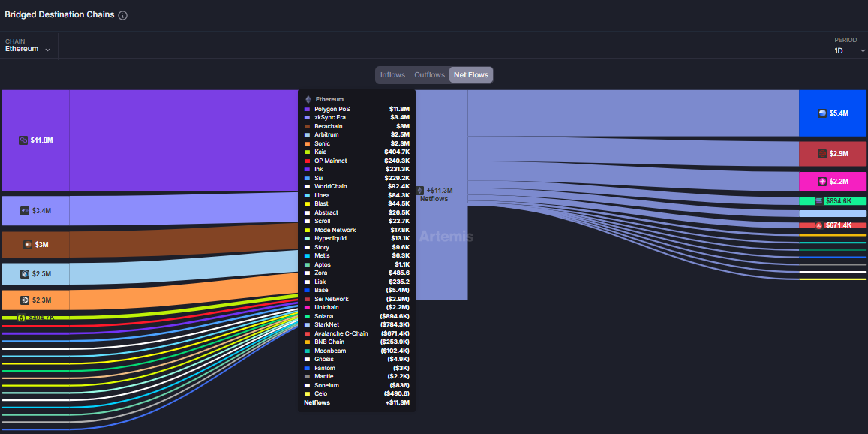Click 'Fantom' in tooltip list

[x=324, y=368]
